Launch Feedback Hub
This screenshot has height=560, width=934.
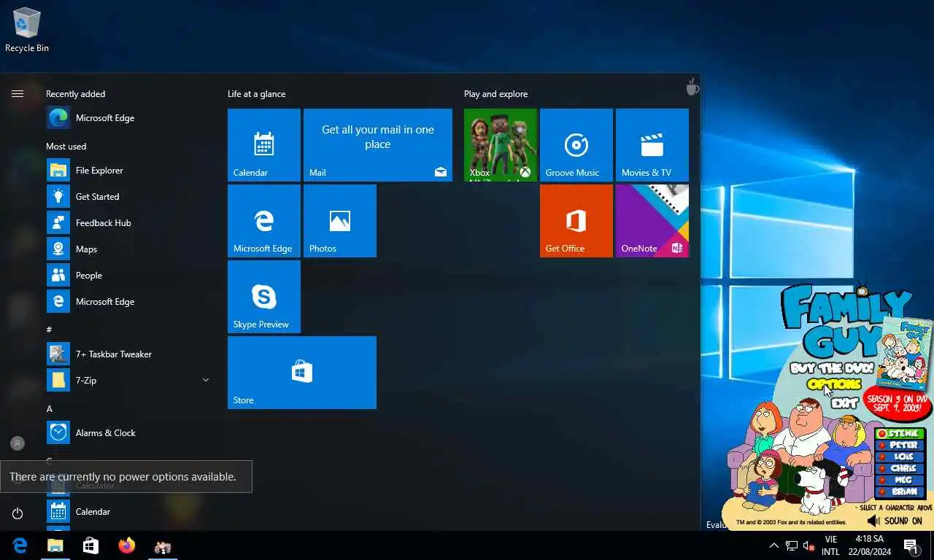point(128,223)
